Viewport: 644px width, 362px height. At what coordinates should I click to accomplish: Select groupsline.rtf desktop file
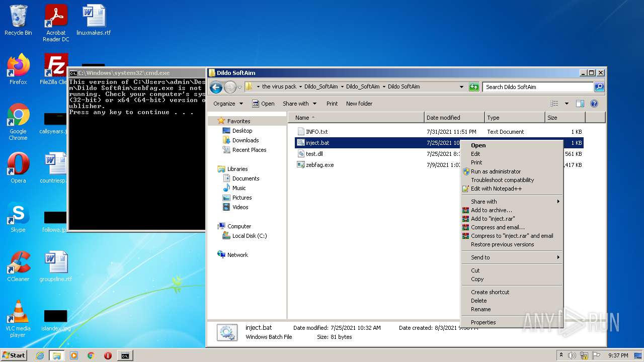coord(56,266)
